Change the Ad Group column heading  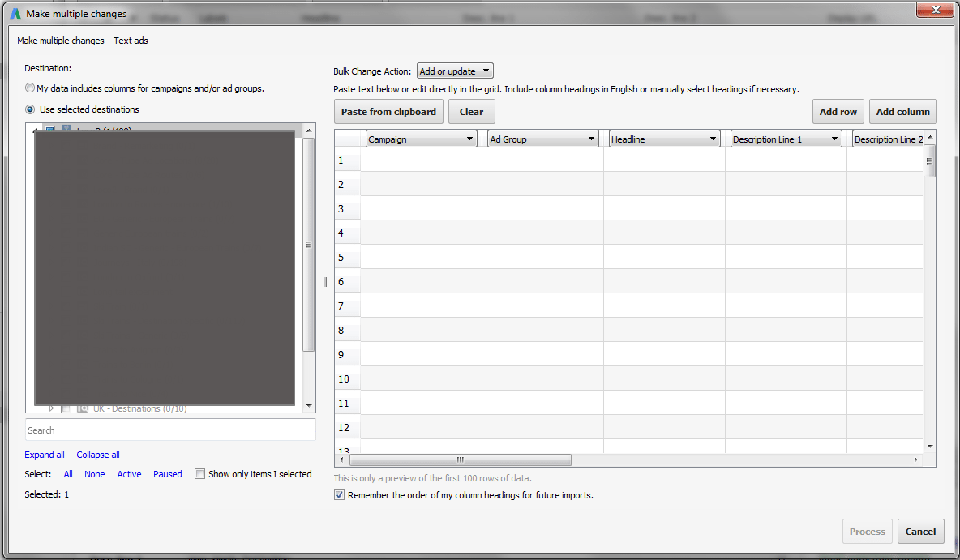click(x=593, y=139)
